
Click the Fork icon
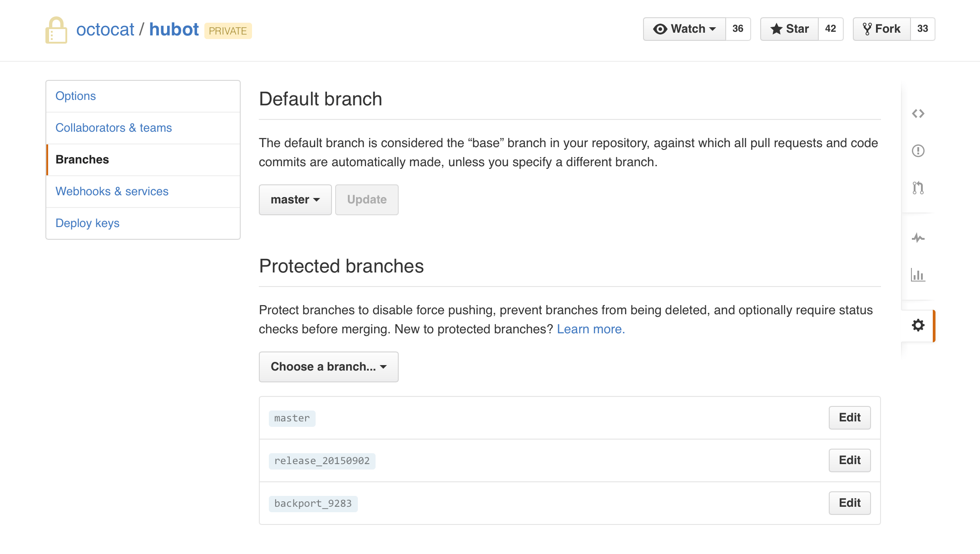click(868, 28)
